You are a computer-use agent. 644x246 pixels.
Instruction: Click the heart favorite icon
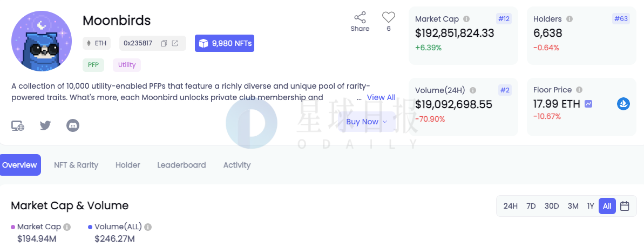pos(388,17)
